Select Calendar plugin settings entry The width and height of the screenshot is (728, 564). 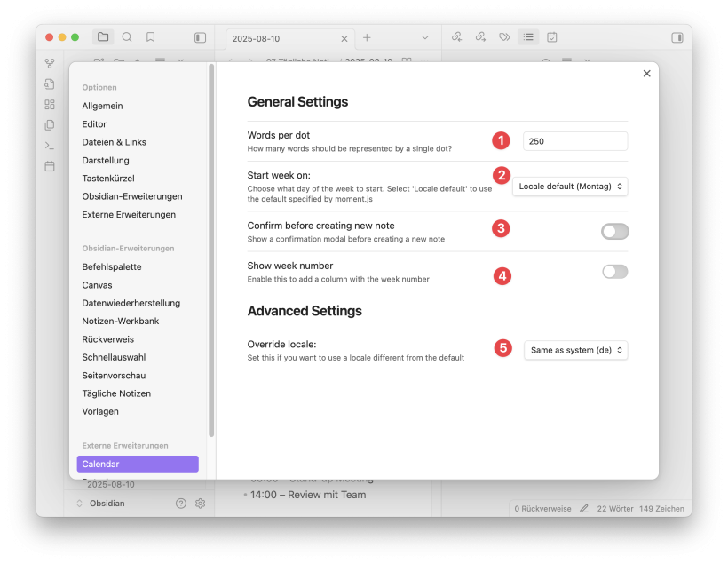[x=138, y=465]
